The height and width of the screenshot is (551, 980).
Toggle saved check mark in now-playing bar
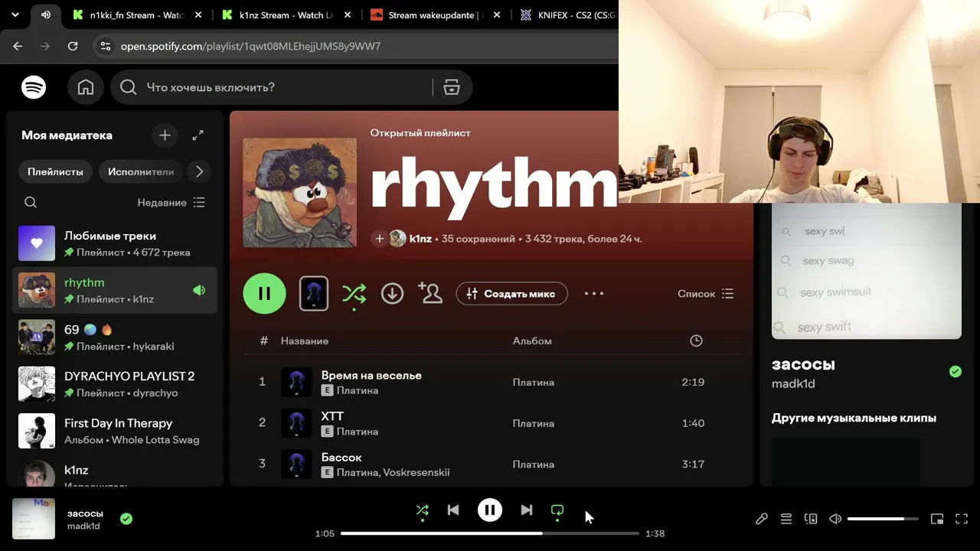126,519
